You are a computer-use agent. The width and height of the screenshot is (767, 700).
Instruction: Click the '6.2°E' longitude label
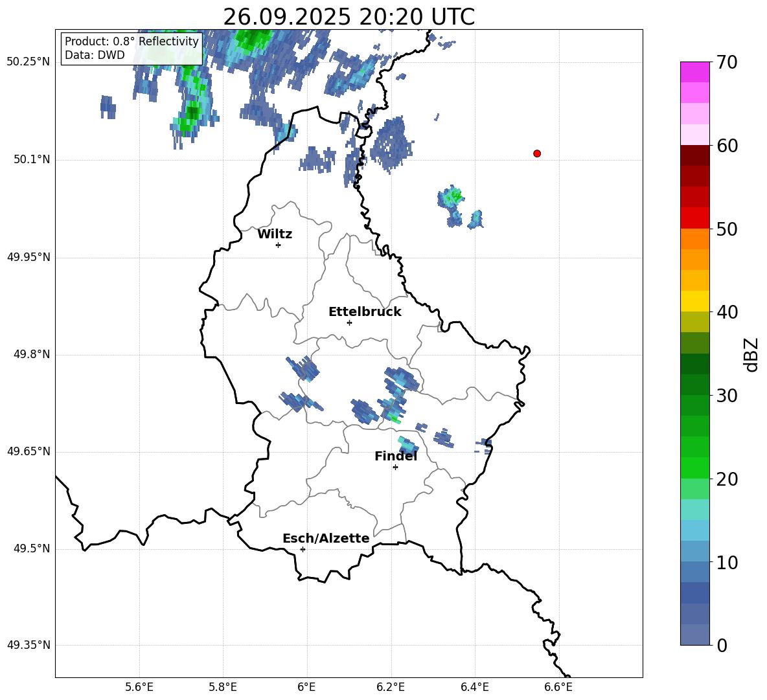point(391,687)
